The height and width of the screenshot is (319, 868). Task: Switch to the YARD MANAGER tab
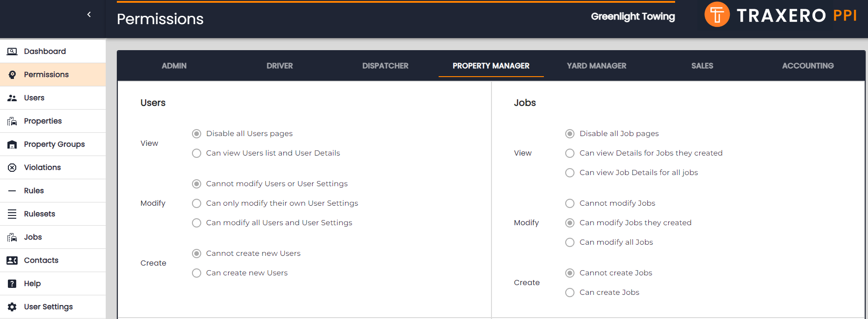coord(596,65)
